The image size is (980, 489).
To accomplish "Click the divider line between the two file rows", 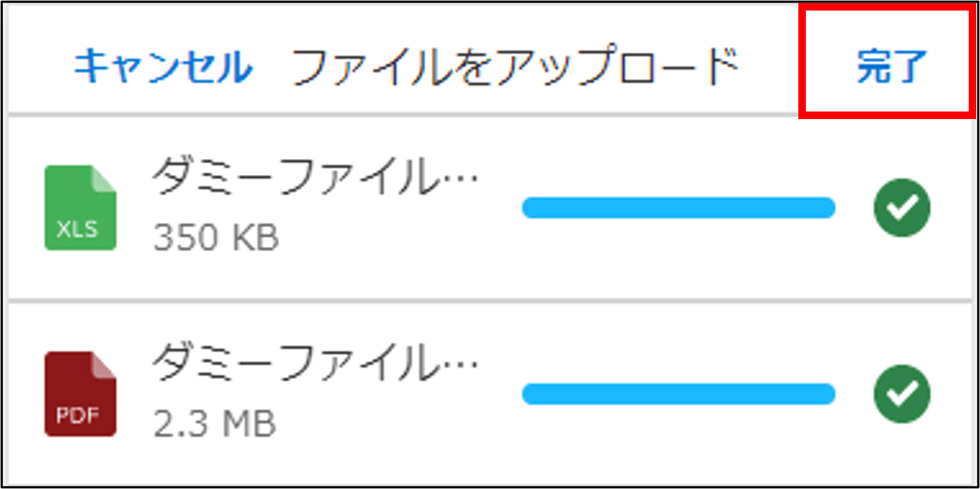I will coord(490,301).
